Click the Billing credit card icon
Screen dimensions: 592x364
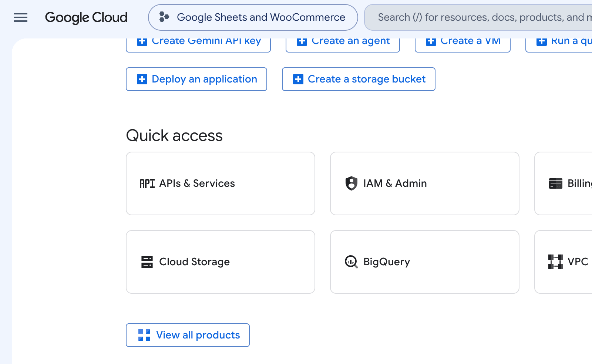[555, 183]
